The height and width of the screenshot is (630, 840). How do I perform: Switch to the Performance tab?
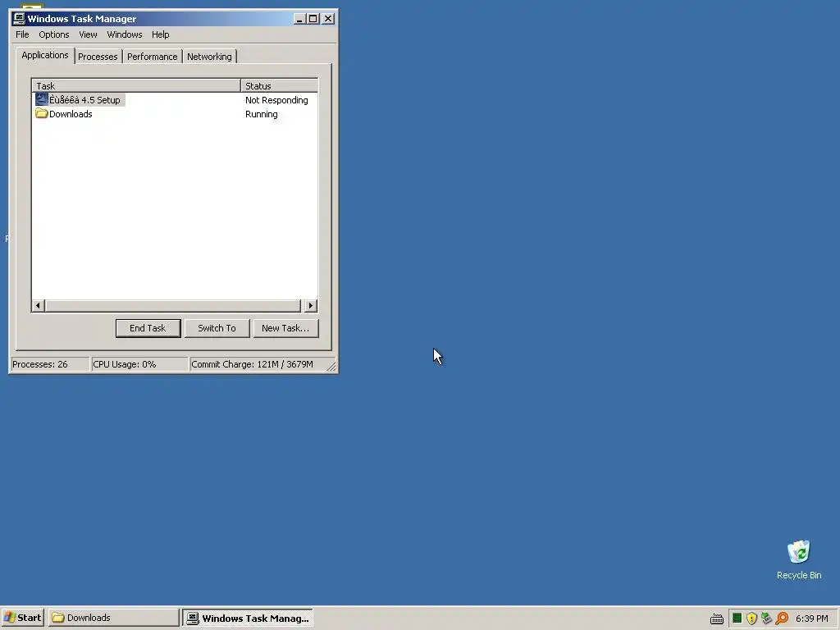point(152,57)
